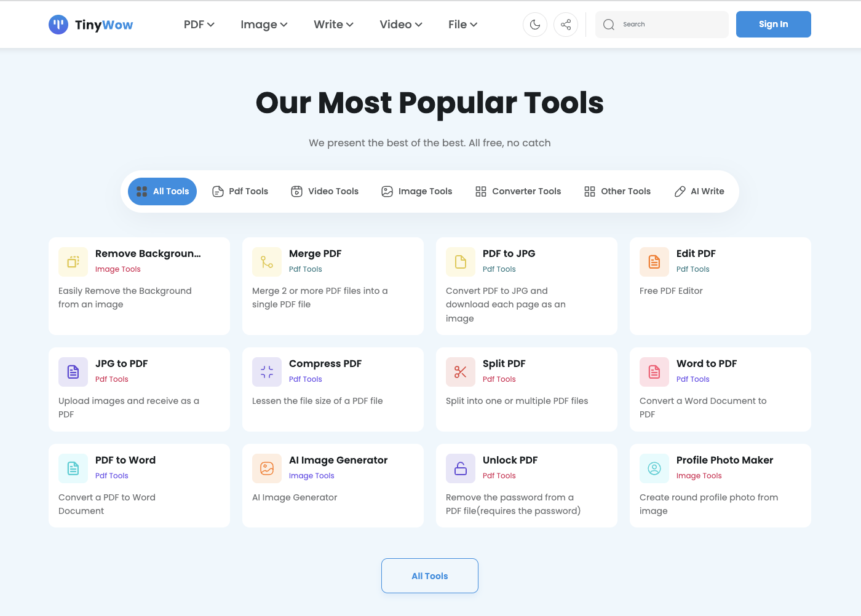Switch to the Converter Tools tab
Screen dimensions: 861x616
click(x=518, y=191)
